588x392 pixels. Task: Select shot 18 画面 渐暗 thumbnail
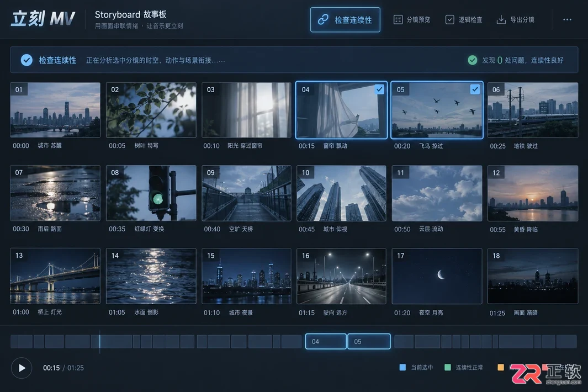coord(533,276)
